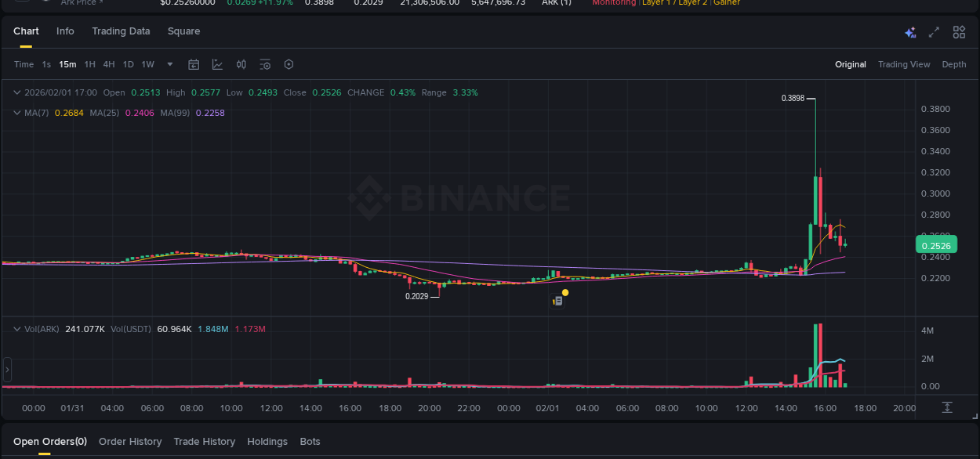980x459 pixels.
Task: Open the chart type line icon
Action: click(216, 64)
